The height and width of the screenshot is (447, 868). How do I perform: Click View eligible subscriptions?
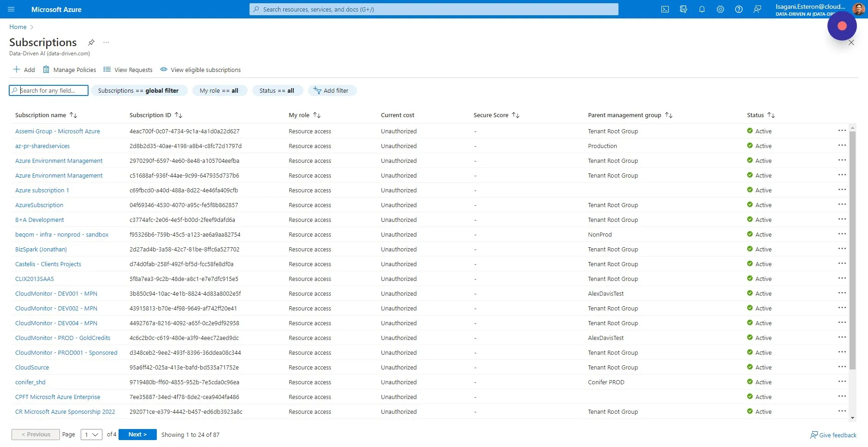coord(200,70)
